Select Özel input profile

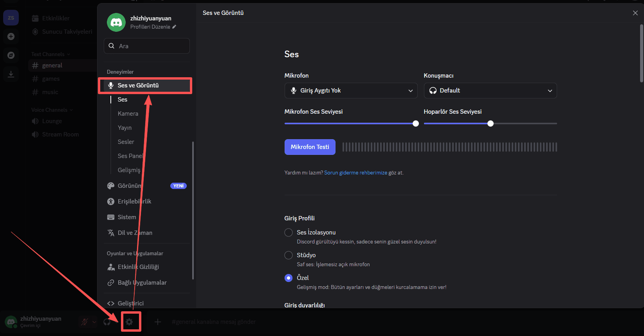289,278
